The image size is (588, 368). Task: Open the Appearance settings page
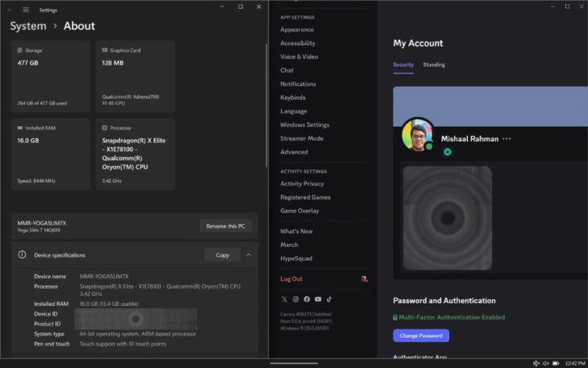click(x=296, y=29)
